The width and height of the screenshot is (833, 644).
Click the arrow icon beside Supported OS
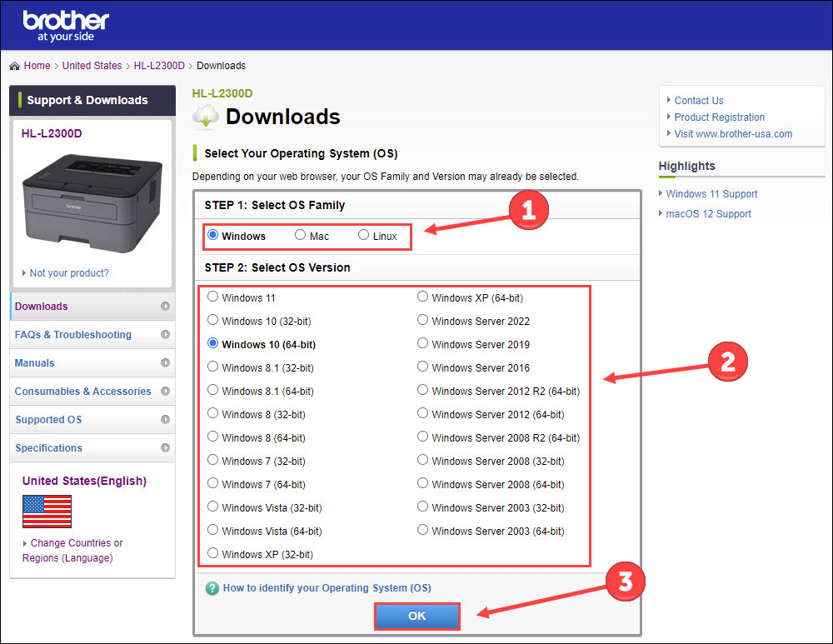[165, 420]
